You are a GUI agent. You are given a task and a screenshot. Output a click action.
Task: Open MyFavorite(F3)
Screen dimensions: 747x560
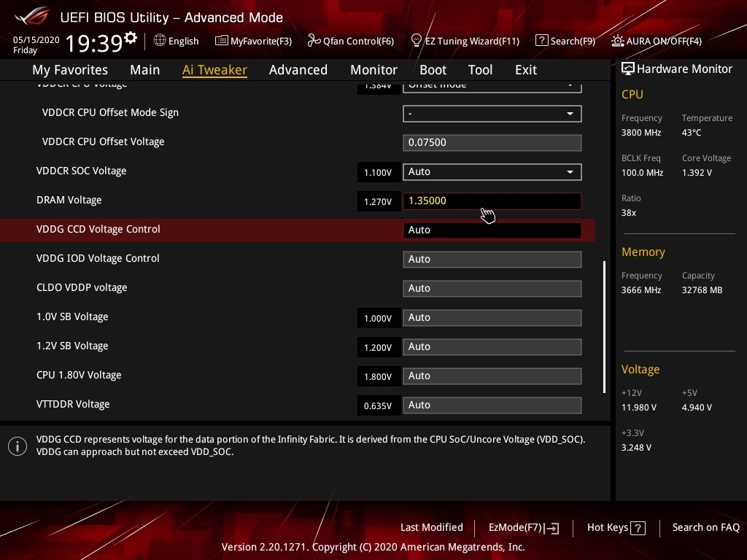click(x=253, y=41)
